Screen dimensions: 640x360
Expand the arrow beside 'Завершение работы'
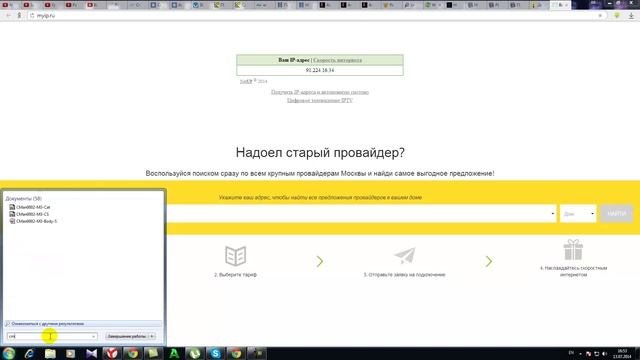[152, 336]
